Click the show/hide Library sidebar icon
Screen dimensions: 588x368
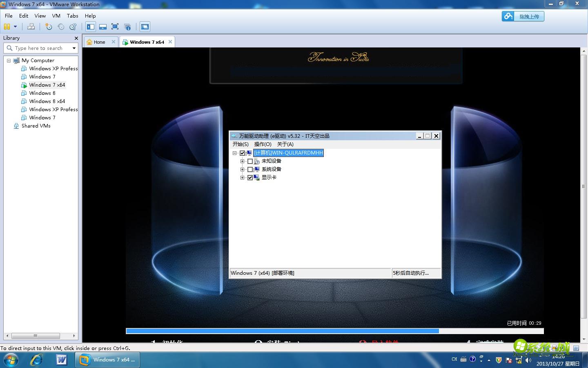[90, 27]
